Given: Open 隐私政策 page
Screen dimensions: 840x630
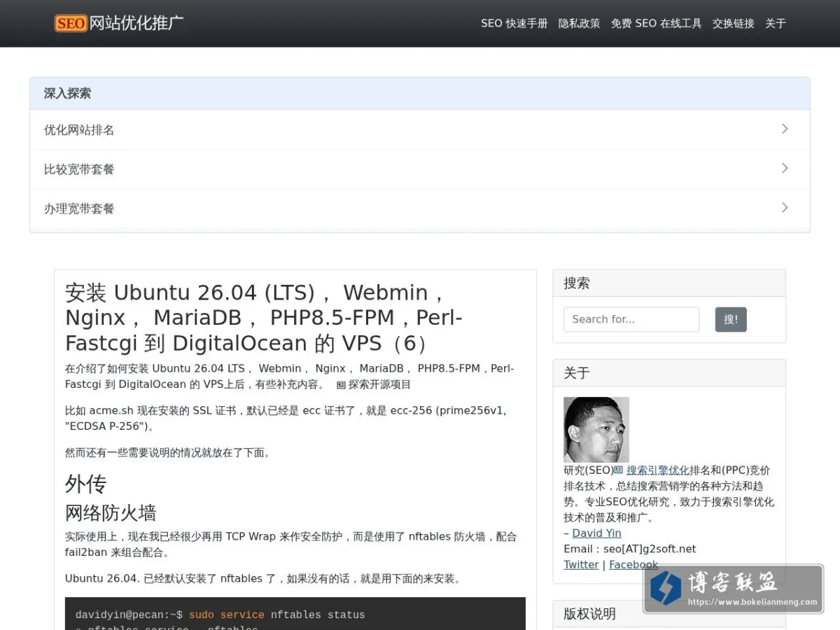Looking at the screenshot, I should click(579, 23).
